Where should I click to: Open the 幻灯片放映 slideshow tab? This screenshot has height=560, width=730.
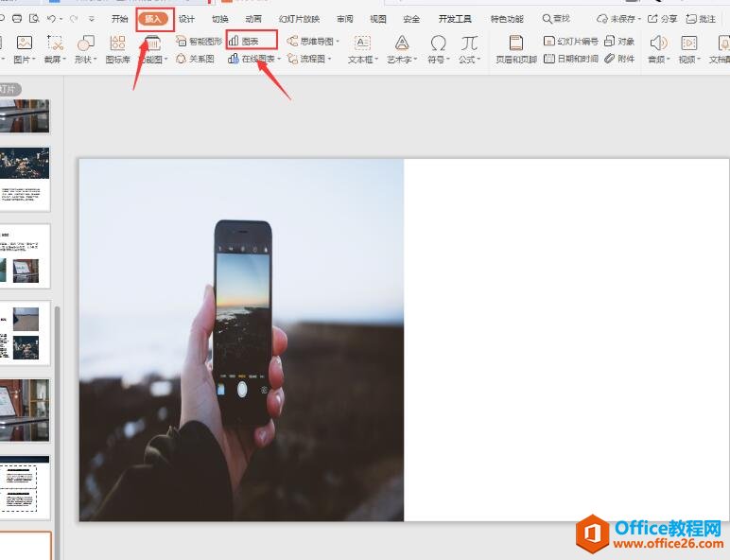(x=299, y=19)
